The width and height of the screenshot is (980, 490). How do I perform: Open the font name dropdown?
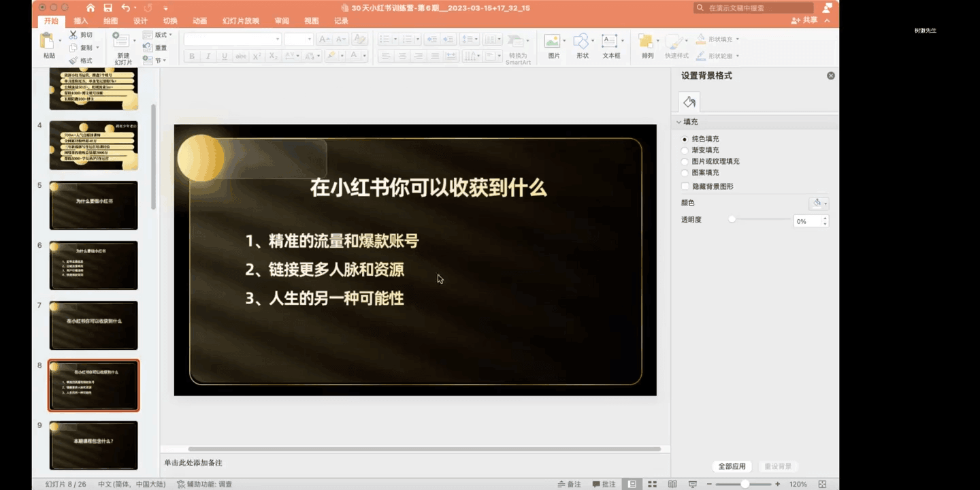277,39
